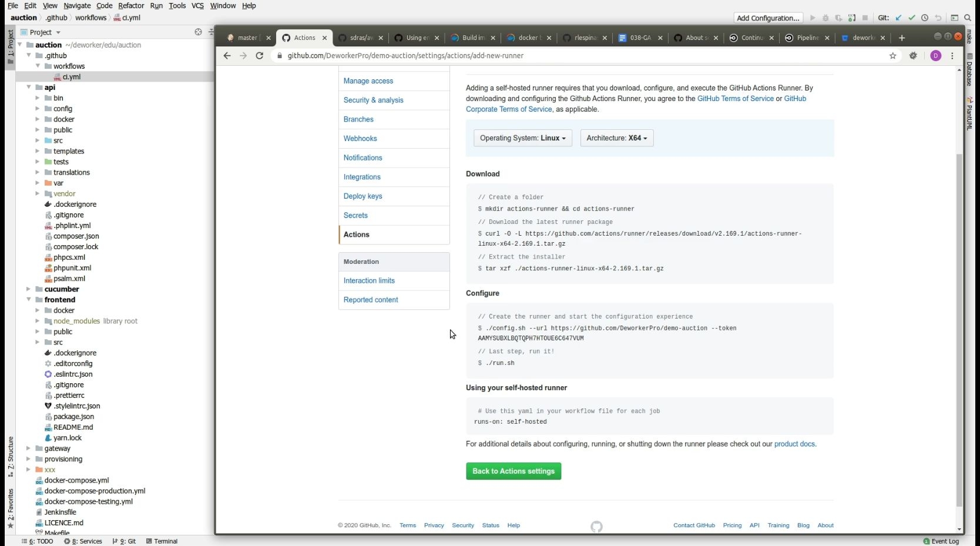Open the browser profile avatar
The width and height of the screenshot is (980, 546).
click(x=936, y=56)
